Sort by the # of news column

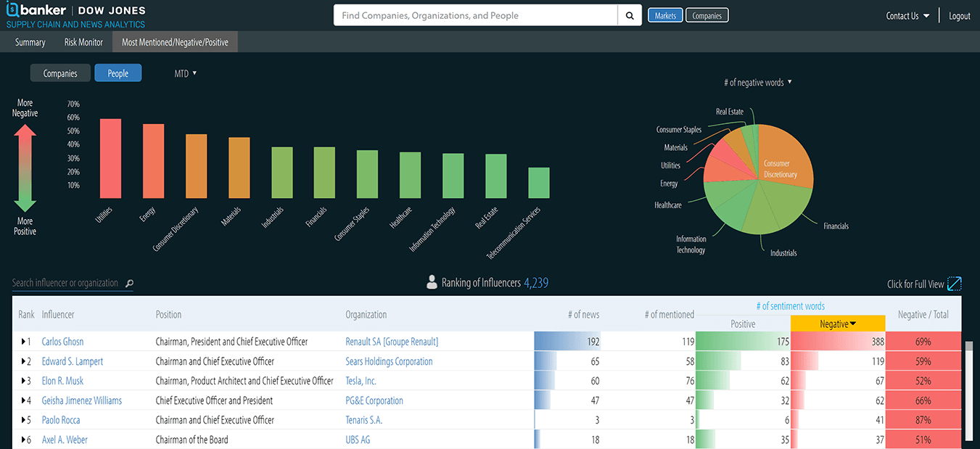tap(583, 315)
